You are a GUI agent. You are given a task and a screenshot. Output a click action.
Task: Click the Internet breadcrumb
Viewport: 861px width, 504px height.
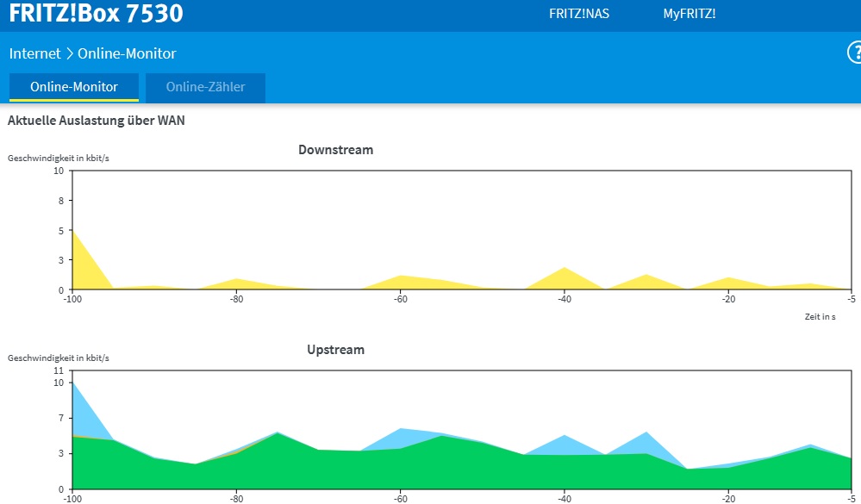pos(34,53)
